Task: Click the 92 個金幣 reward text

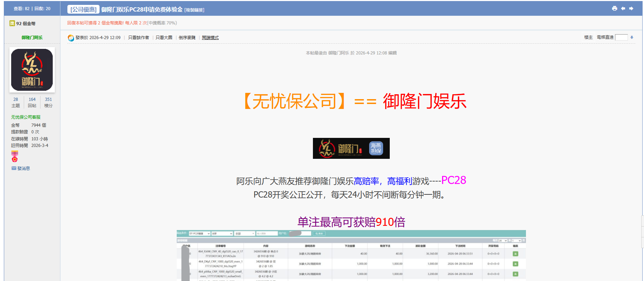Action: (26, 23)
